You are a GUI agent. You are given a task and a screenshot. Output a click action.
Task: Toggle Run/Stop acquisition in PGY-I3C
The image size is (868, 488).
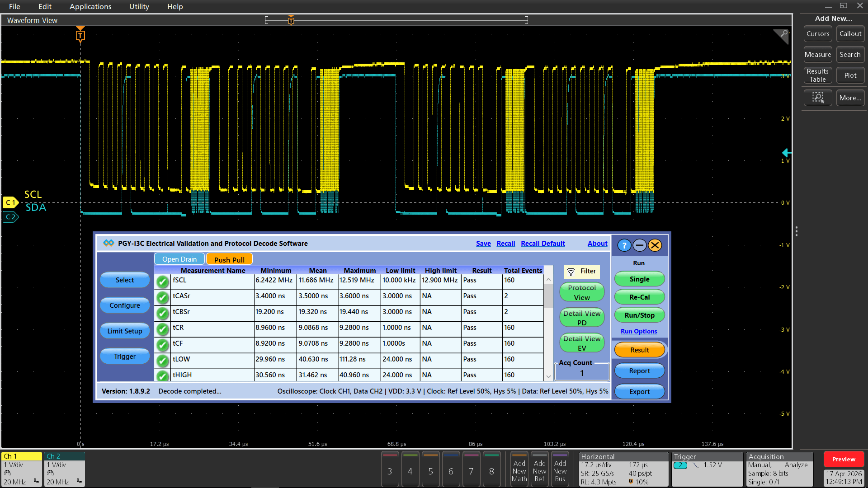pyautogui.click(x=639, y=315)
